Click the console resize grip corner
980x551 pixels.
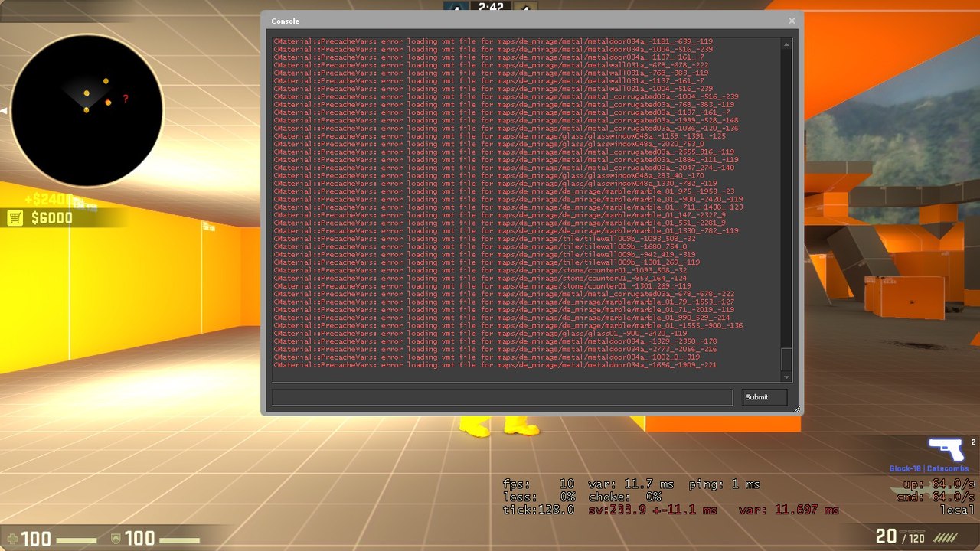coord(797,410)
